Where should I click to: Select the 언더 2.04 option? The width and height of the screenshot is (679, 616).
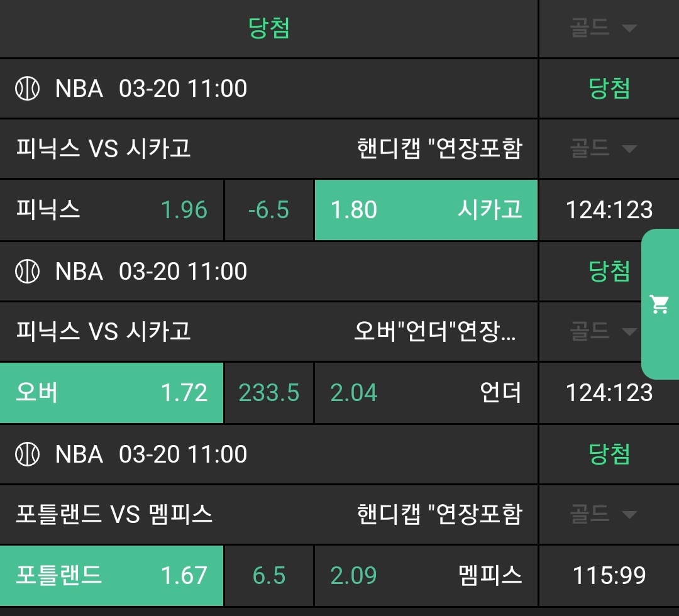(x=426, y=393)
